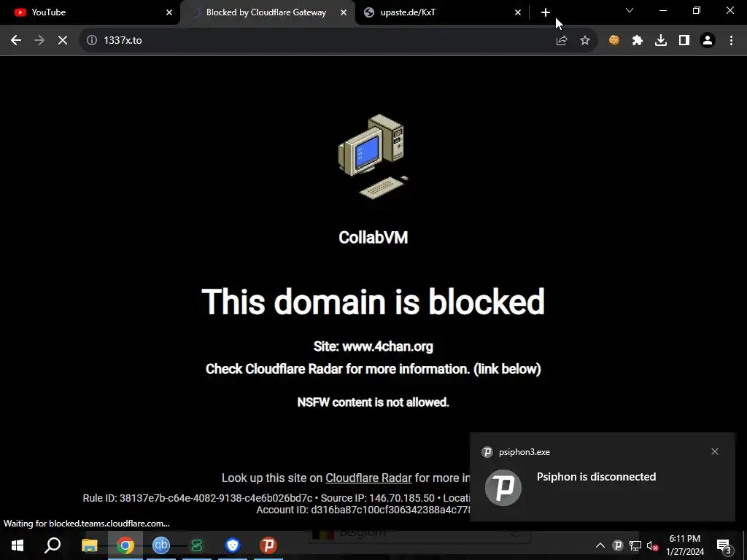Show Chrome downloads
The height and width of the screenshot is (560, 747).
pos(661,41)
